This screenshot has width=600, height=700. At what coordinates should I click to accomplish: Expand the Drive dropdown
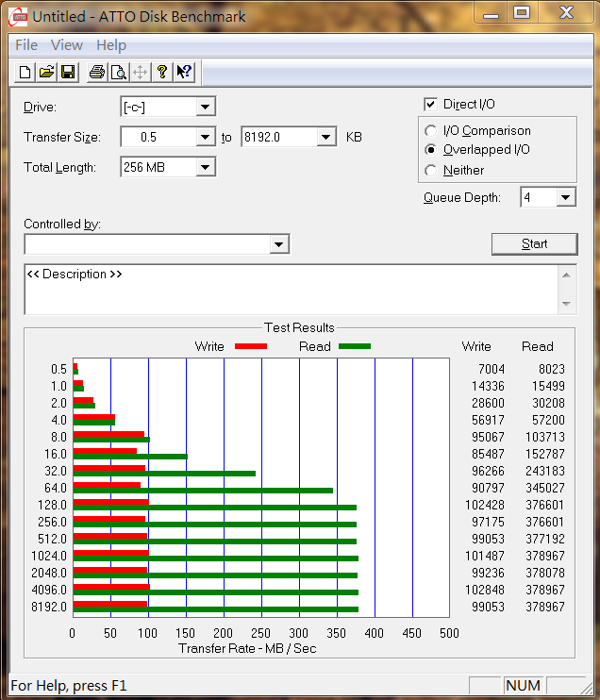205,107
